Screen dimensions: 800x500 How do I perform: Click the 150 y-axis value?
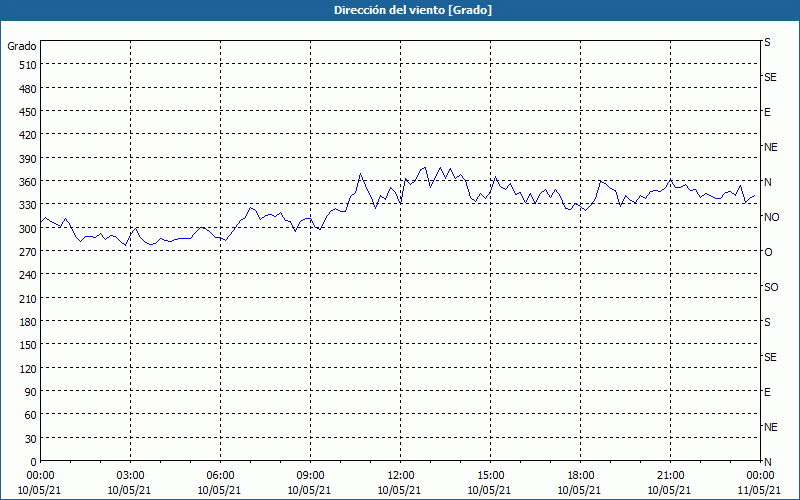pyautogui.click(x=29, y=345)
